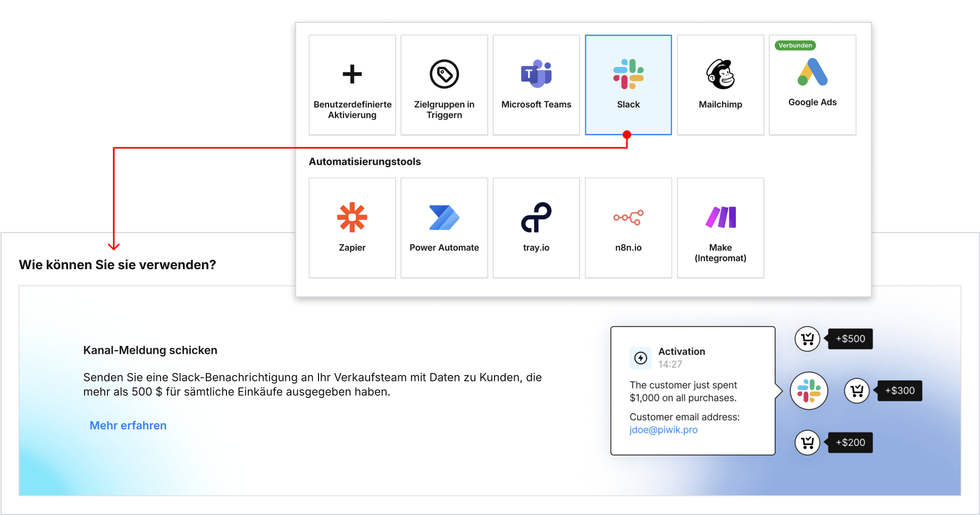This screenshot has width=980, height=515.
Task: Click the Senden Sie eine Slack-Benachrichtigung paragraph
Action: click(x=313, y=384)
